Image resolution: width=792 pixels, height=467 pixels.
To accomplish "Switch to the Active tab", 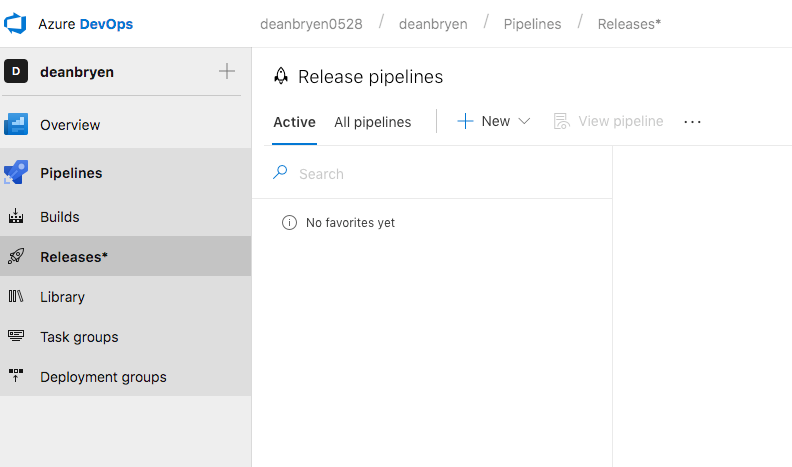I will pyautogui.click(x=294, y=122).
